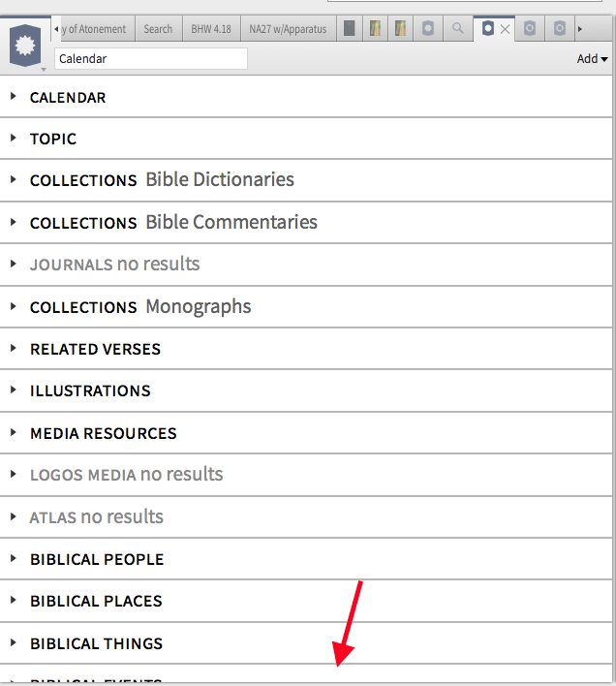Open the first yellow book tab

click(x=375, y=29)
